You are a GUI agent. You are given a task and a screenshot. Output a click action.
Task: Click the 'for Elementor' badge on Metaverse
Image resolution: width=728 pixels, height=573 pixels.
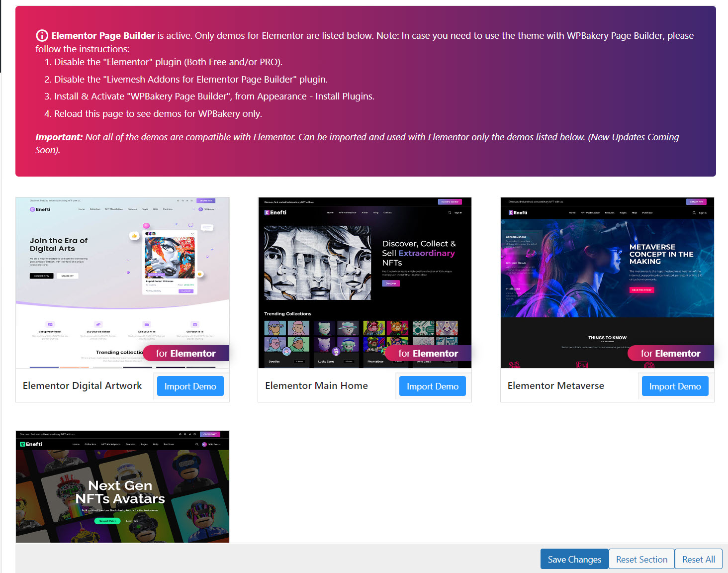click(670, 353)
